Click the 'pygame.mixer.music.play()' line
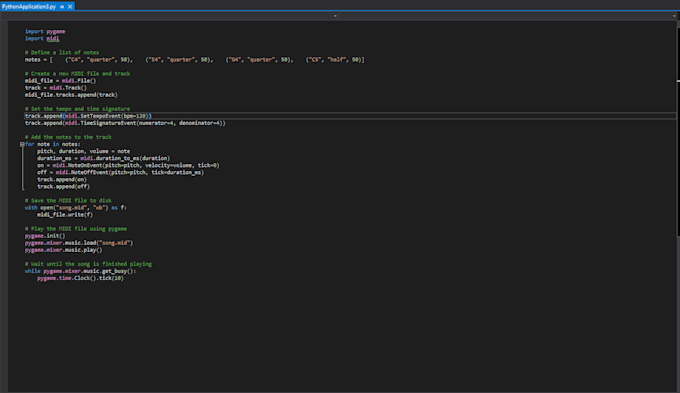The width and height of the screenshot is (680, 393). coord(64,250)
